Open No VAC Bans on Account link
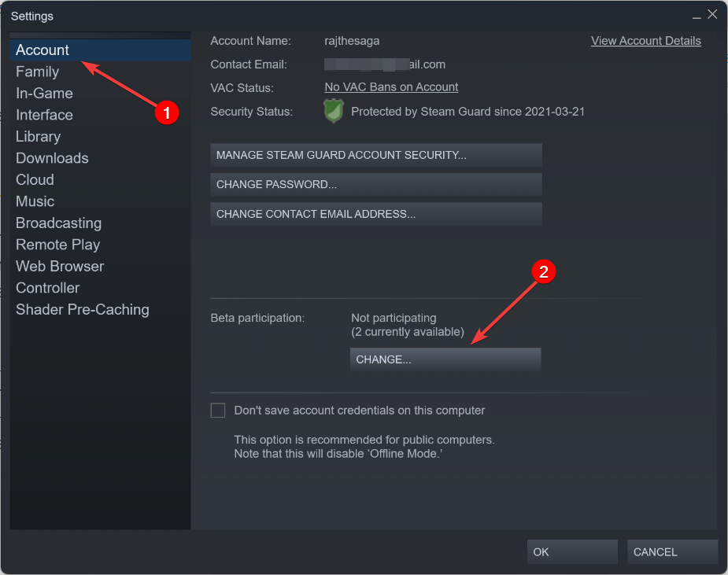 [x=391, y=87]
